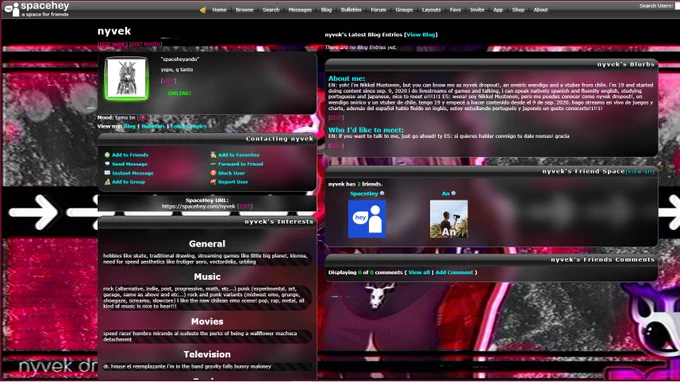This screenshot has height=382, width=680.
Task: Open the Forum Topics link after View my
Action: (x=188, y=126)
